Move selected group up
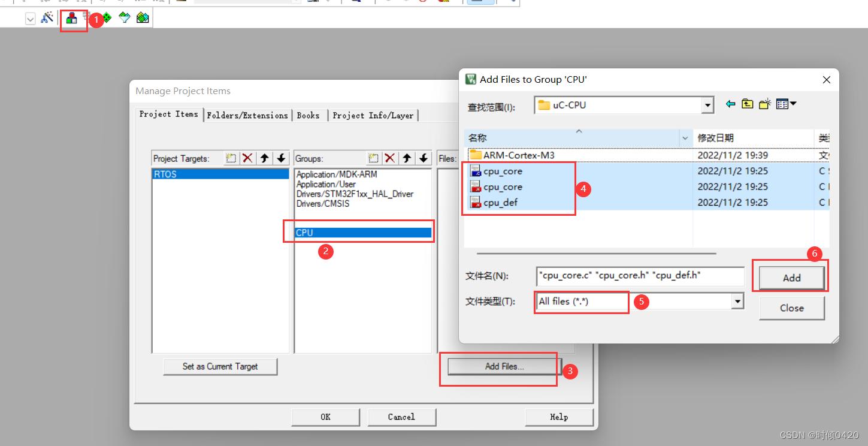 407,158
